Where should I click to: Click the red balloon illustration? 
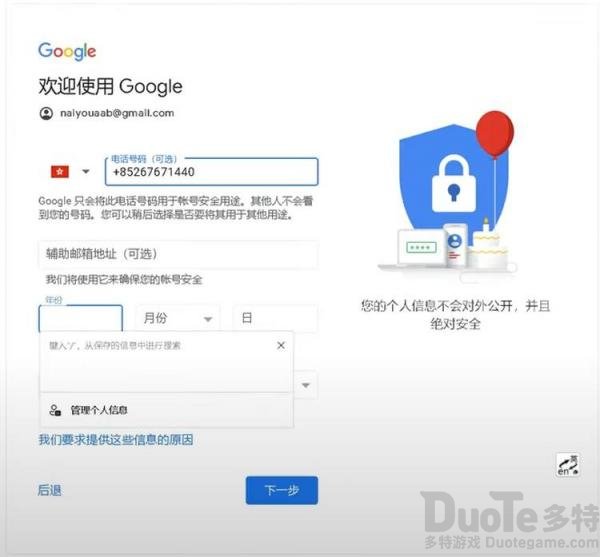coord(495,134)
